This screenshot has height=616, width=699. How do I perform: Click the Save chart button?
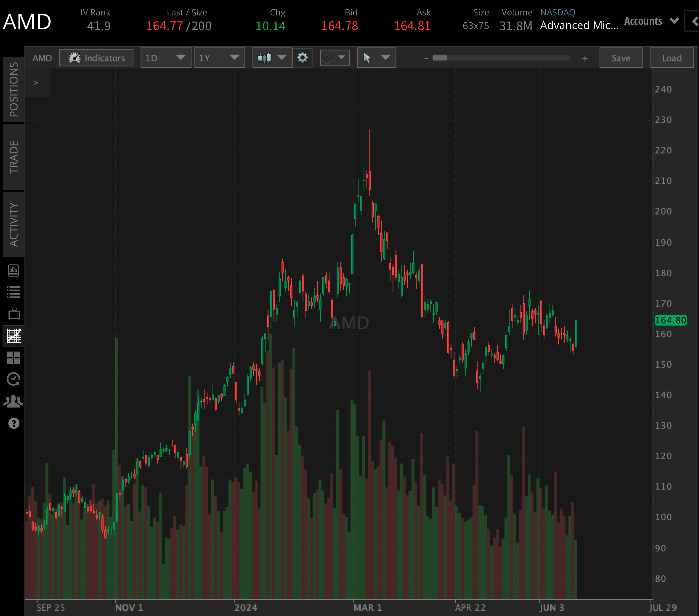coord(621,58)
